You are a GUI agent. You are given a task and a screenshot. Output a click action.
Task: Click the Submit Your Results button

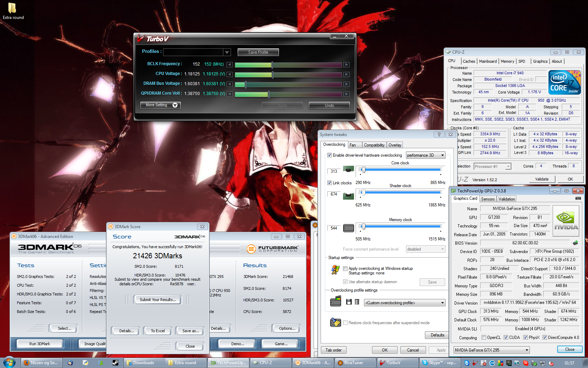tap(157, 300)
